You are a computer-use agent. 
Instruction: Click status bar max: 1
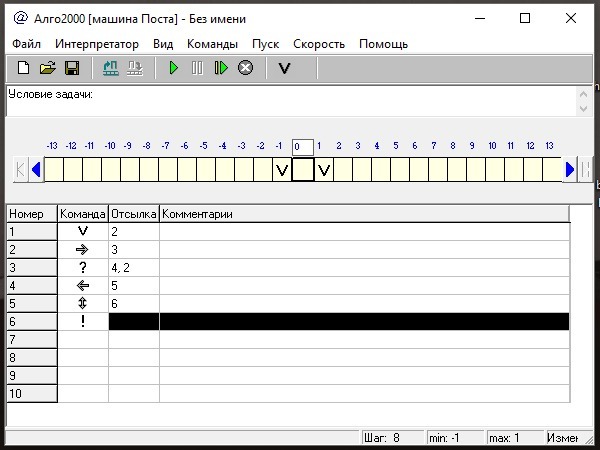(515, 437)
